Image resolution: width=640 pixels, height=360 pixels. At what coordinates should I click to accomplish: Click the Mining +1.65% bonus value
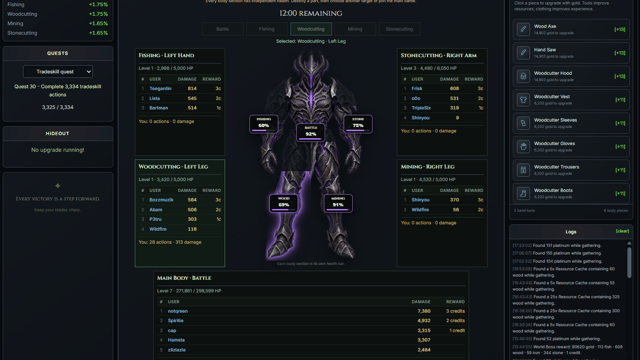[98, 24]
